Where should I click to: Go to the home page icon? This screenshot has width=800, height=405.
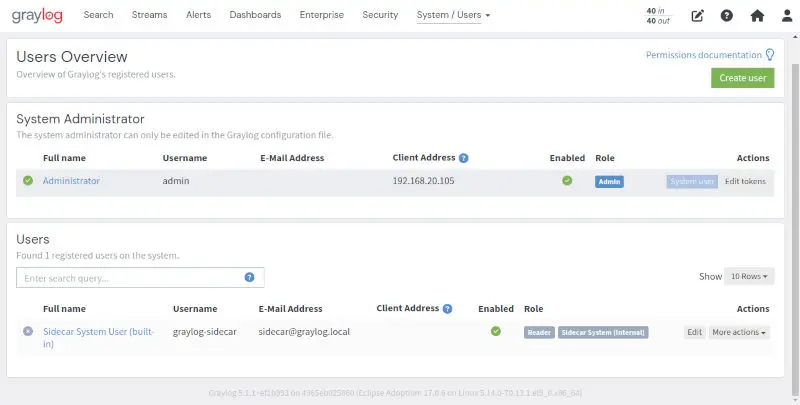(757, 16)
